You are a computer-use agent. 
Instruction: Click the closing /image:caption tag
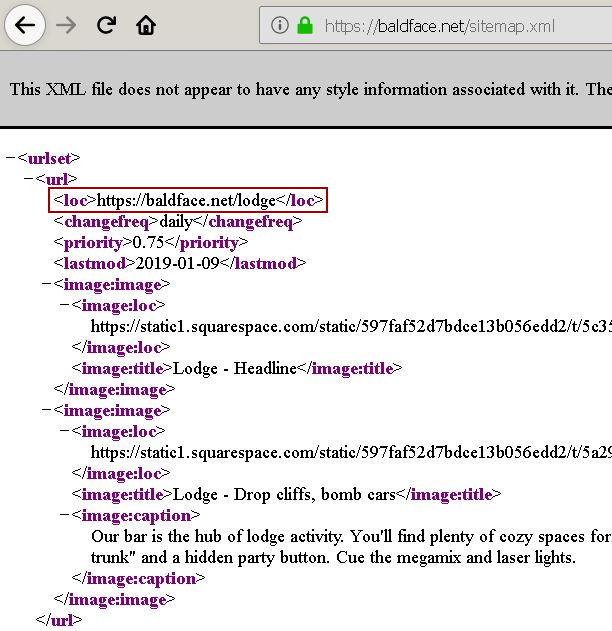click(x=138, y=578)
